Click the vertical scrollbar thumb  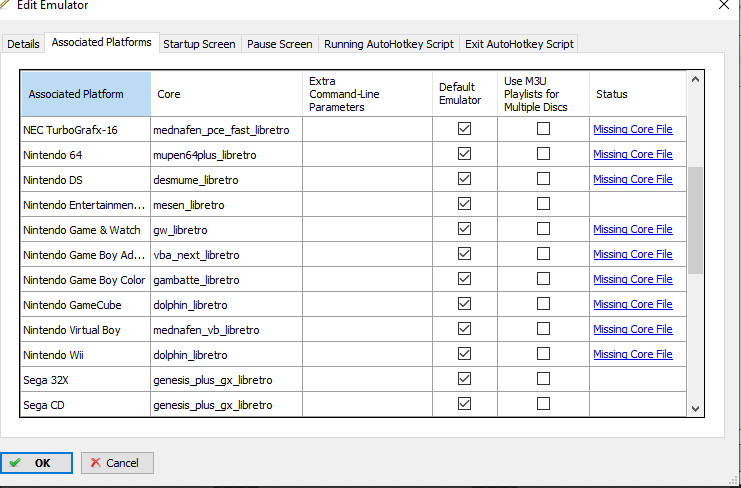[x=695, y=220]
